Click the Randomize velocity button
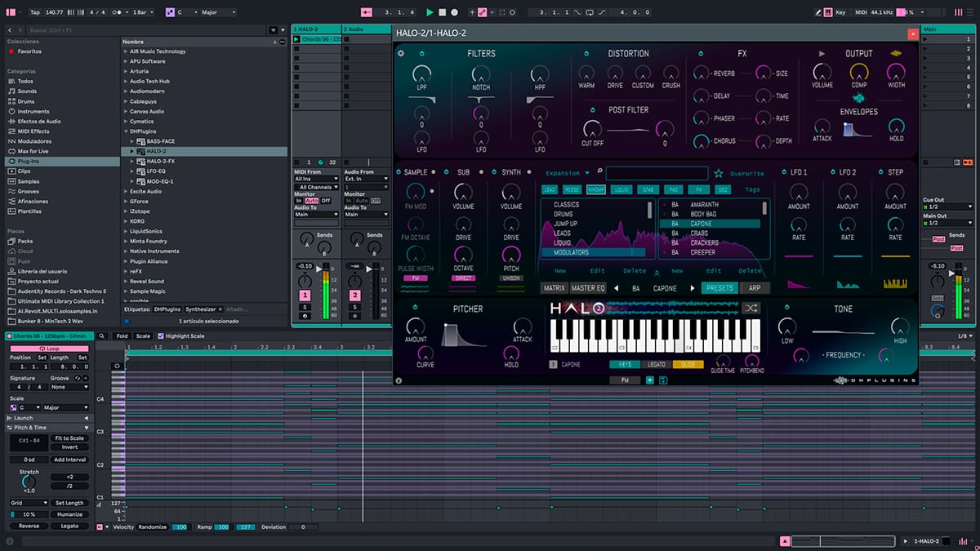 point(152,527)
